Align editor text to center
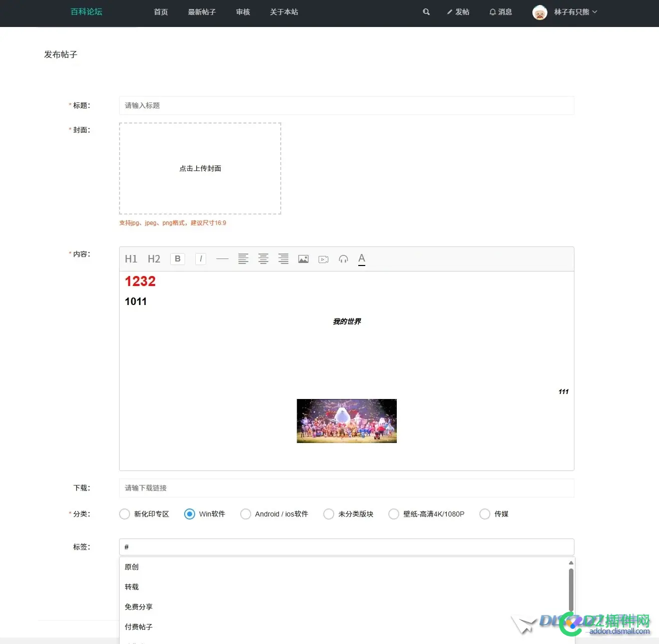659x644 pixels. coord(263,259)
